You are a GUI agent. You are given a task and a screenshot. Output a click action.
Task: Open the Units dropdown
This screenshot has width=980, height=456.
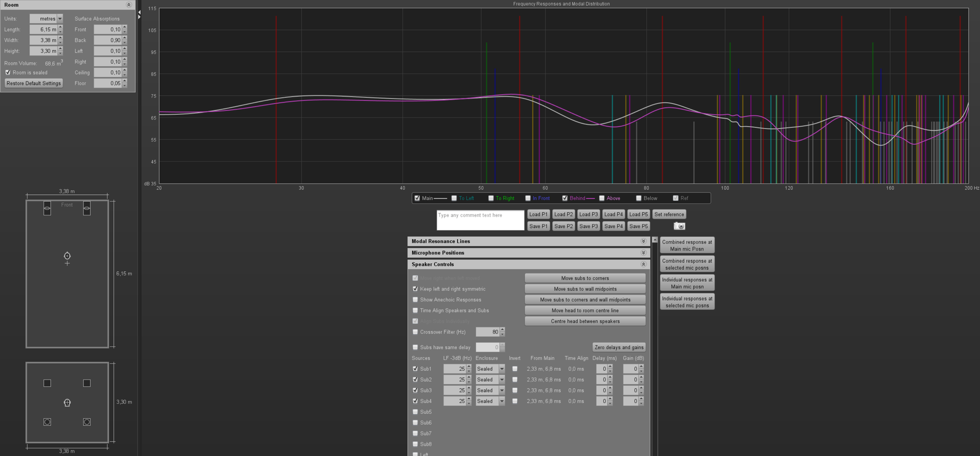point(60,19)
